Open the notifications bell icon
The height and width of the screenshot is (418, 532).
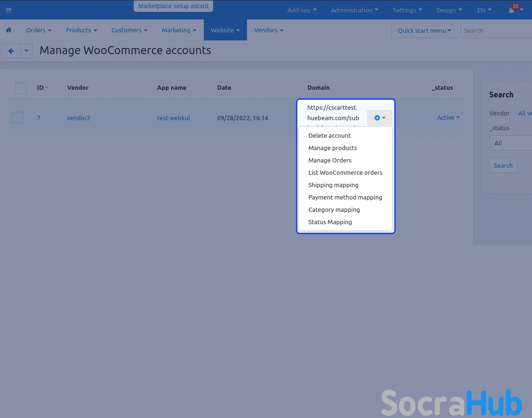pos(512,10)
